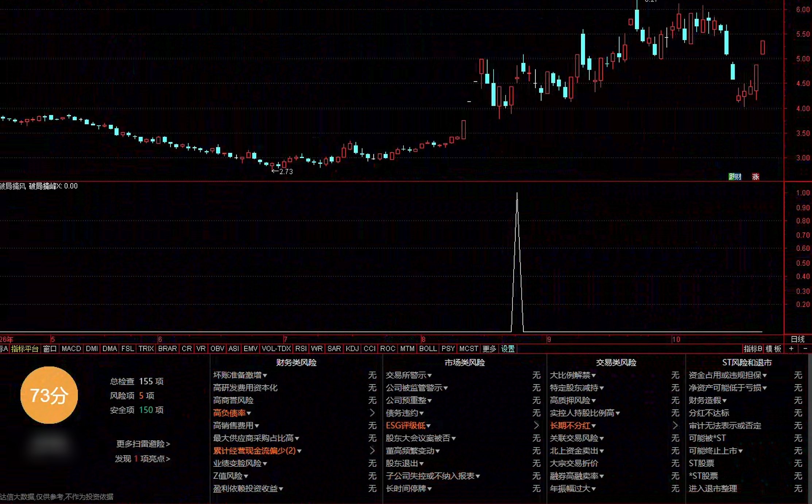The height and width of the screenshot is (504, 812).
Task: Click 高研发费用资本化 row text
Action: [x=245, y=388]
